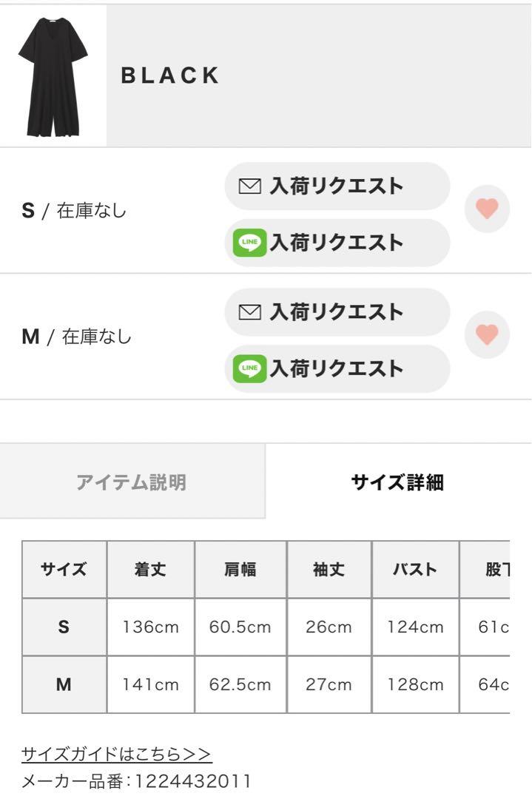Open the black jumpsuit thumbnail image
532x799 pixels.
(x=53, y=76)
